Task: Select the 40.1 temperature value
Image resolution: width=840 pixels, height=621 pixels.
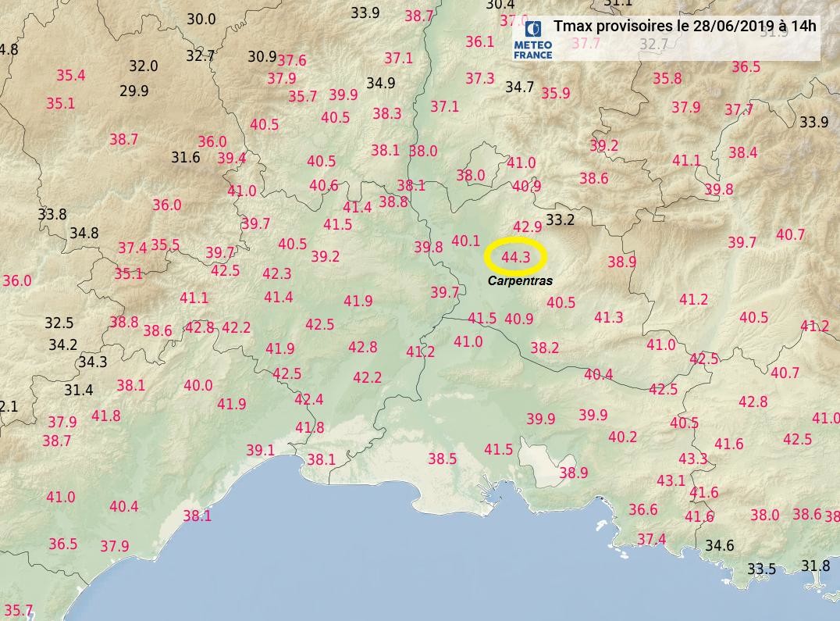Action: point(465,241)
